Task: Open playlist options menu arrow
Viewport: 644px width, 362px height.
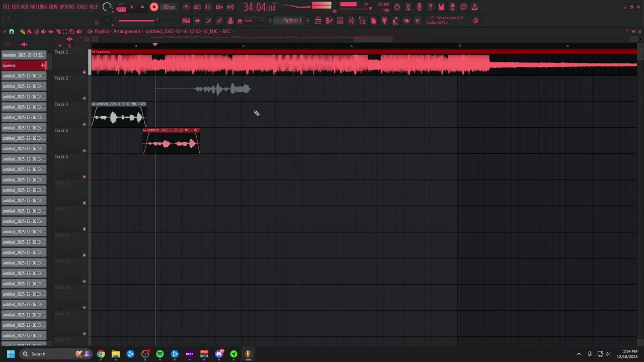Action: click(x=5, y=32)
